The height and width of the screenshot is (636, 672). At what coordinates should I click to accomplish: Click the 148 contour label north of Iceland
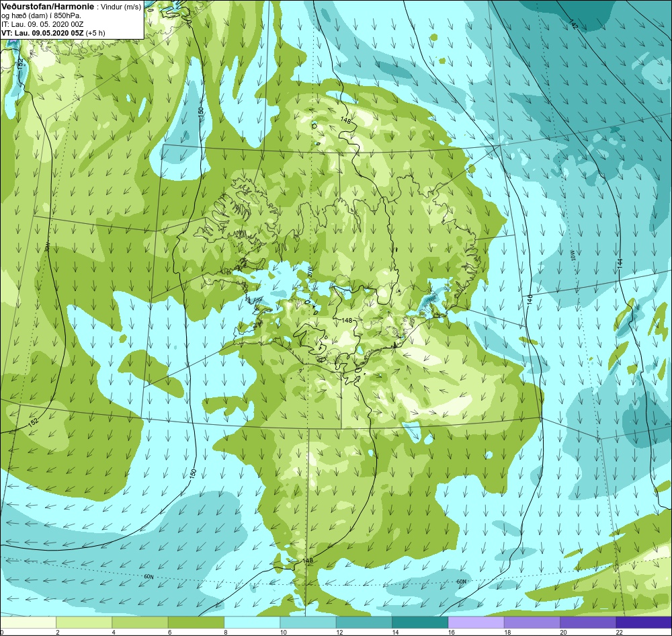[x=346, y=121]
